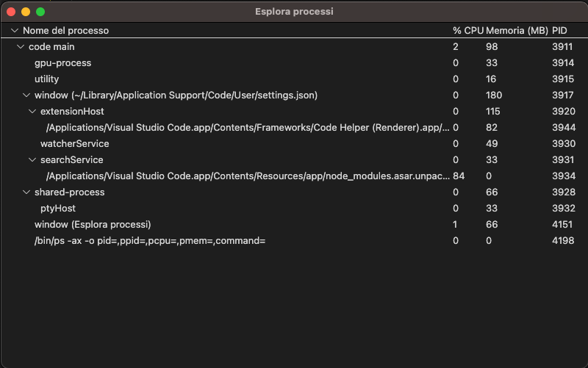The image size is (588, 368).
Task: Select the window (Esplora processi) row
Action: pyautogui.click(x=294, y=225)
